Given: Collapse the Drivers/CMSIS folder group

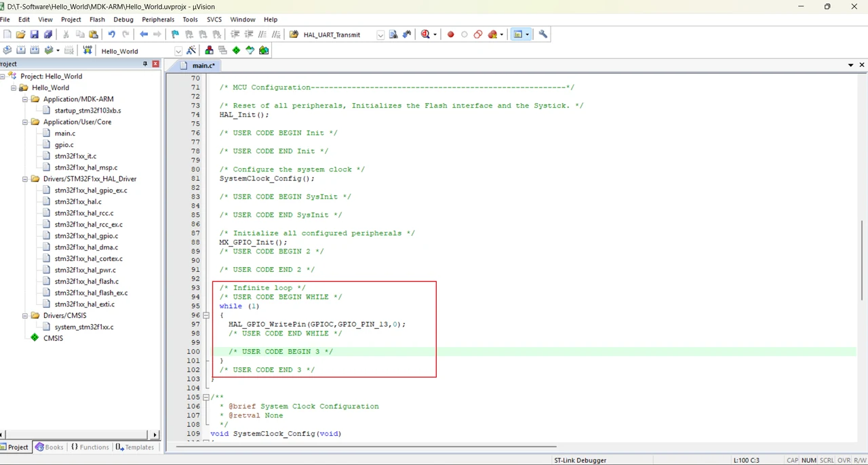Looking at the screenshot, I should pyautogui.click(x=25, y=316).
